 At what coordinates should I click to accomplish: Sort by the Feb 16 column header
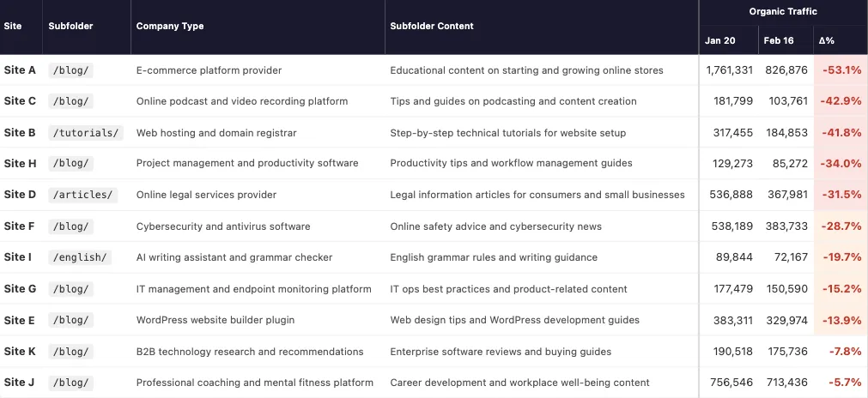pyautogui.click(x=779, y=41)
